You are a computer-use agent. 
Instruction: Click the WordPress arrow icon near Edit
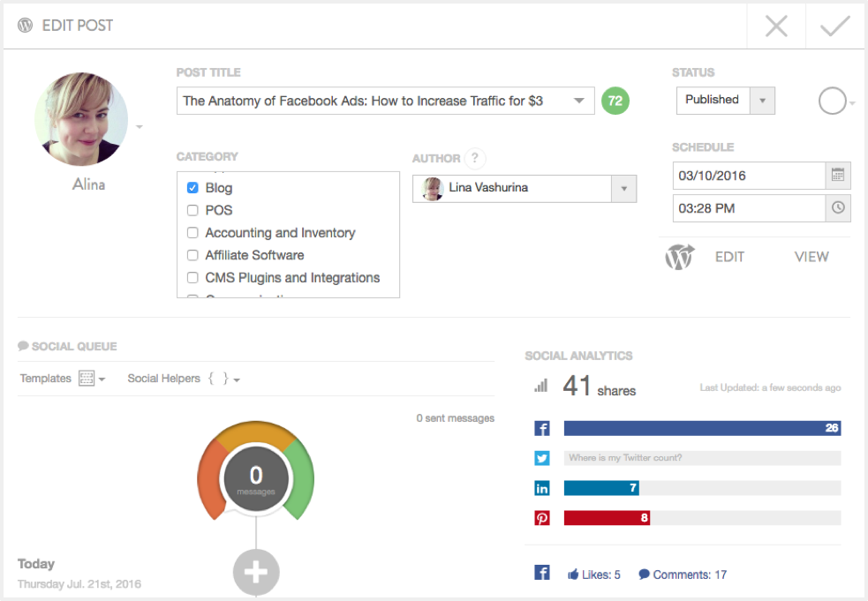[x=679, y=257]
